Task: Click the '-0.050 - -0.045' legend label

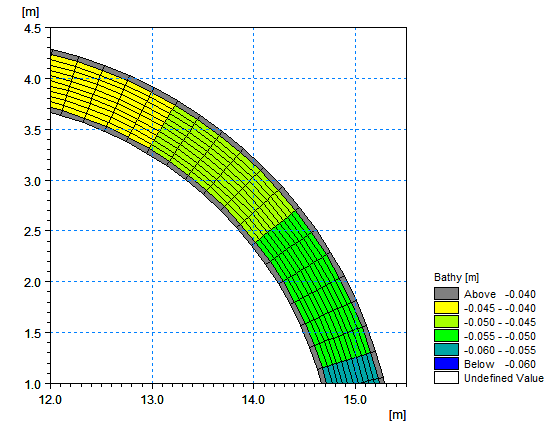Action: [x=500, y=322]
